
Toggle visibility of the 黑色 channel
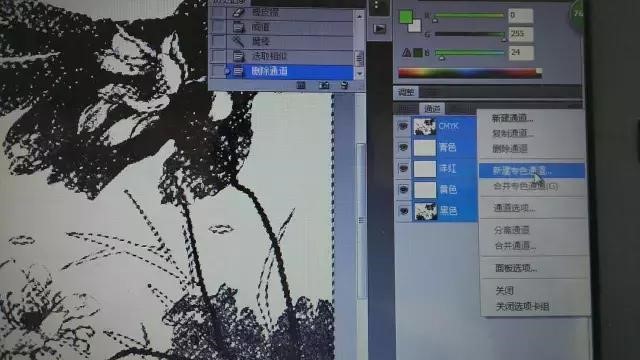(403, 211)
